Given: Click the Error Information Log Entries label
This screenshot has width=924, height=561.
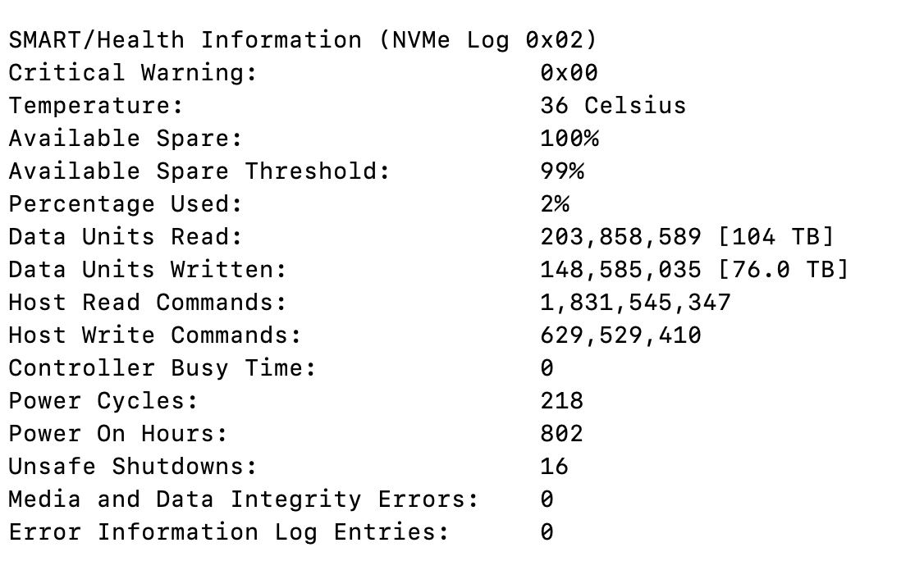Looking at the screenshot, I should [229, 533].
